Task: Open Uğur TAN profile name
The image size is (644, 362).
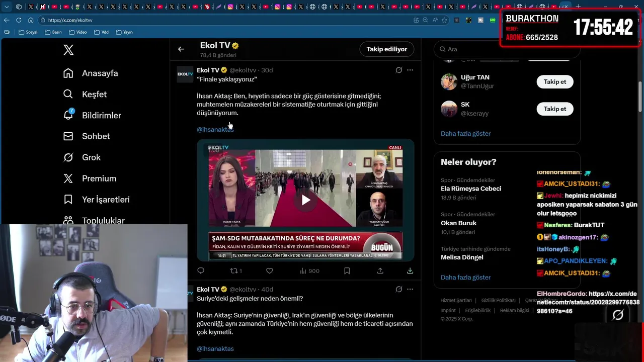Action: click(475, 77)
